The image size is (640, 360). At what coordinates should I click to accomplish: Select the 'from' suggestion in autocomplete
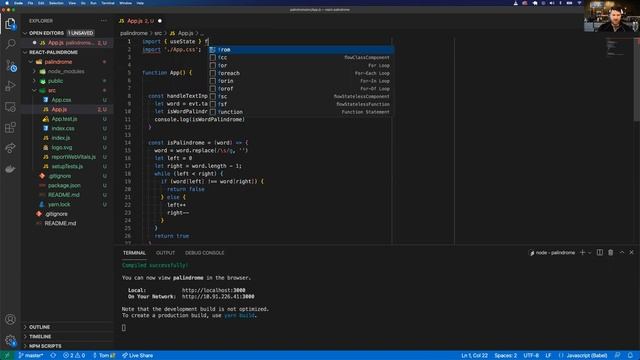point(301,50)
